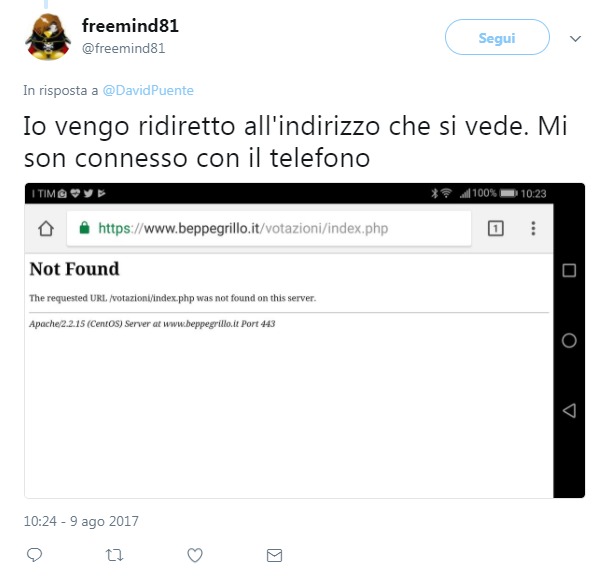The image size is (605, 584).
Task: Like the tweet with the heart icon
Action: tap(195, 555)
